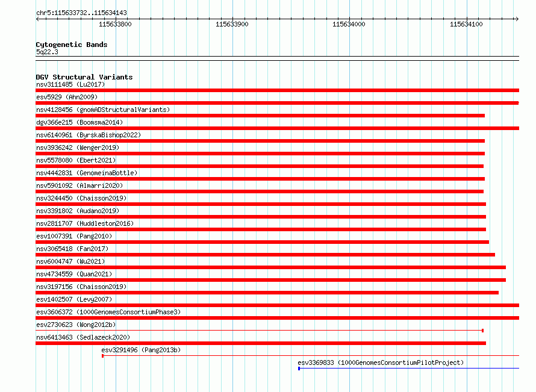Select esv3369833 (1000GenomesConsortiumPilotProject) label
536x392 pixels.
click(381, 362)
